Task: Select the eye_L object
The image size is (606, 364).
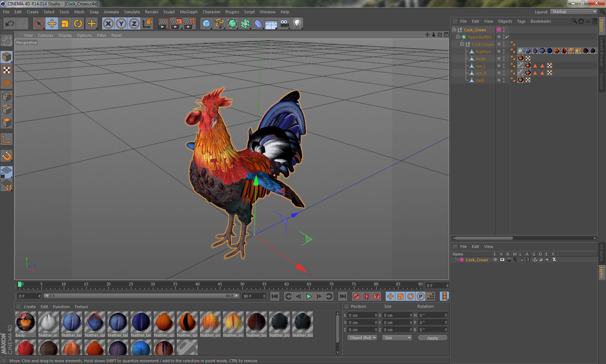Action: coord(480,66)
